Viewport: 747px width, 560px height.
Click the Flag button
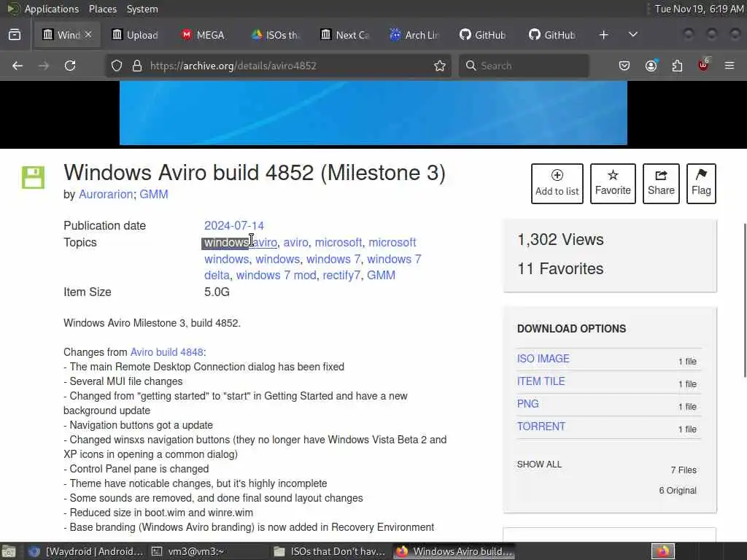pos(701,184)
